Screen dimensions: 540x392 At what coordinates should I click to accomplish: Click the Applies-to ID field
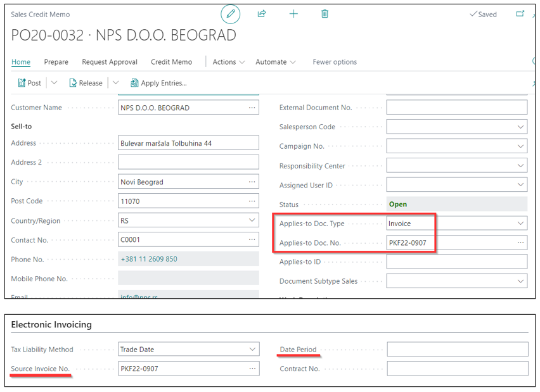pyautogui.click(x=457, y=262)
